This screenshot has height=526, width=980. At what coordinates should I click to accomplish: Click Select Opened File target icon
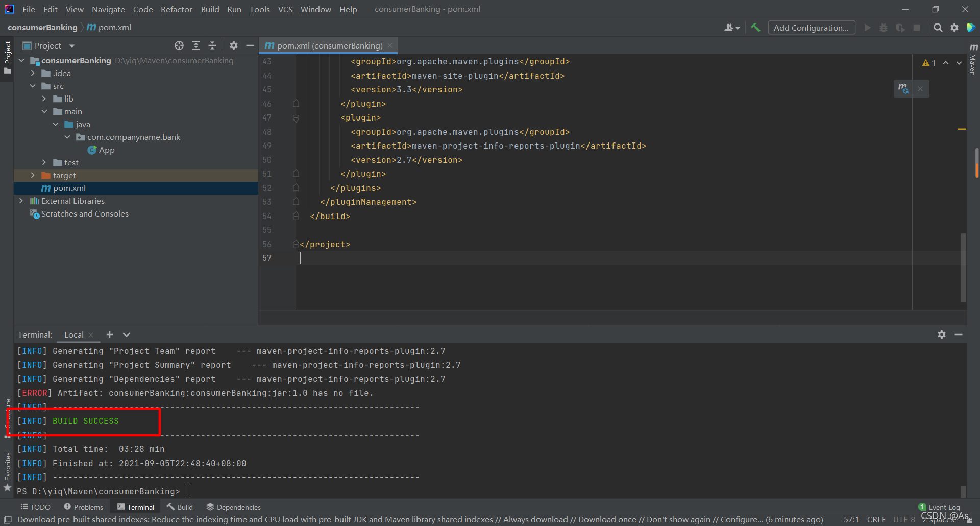click(179, 45)
